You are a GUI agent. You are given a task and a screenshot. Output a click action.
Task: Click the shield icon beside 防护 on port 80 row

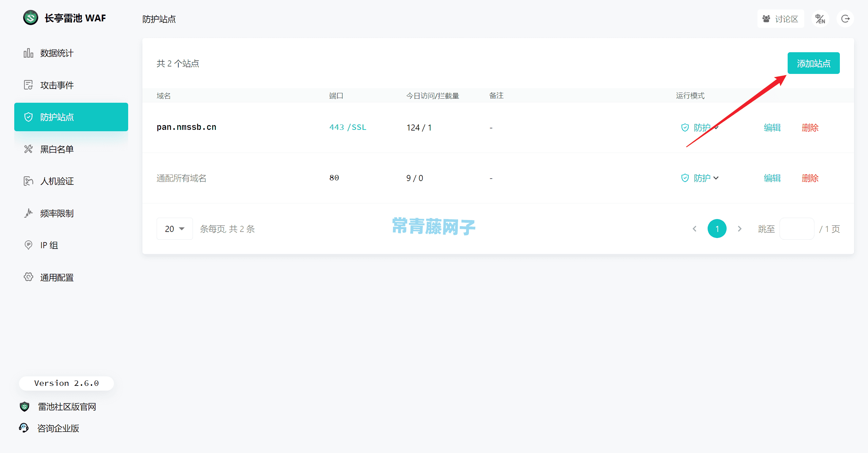(x=685, y=178)
